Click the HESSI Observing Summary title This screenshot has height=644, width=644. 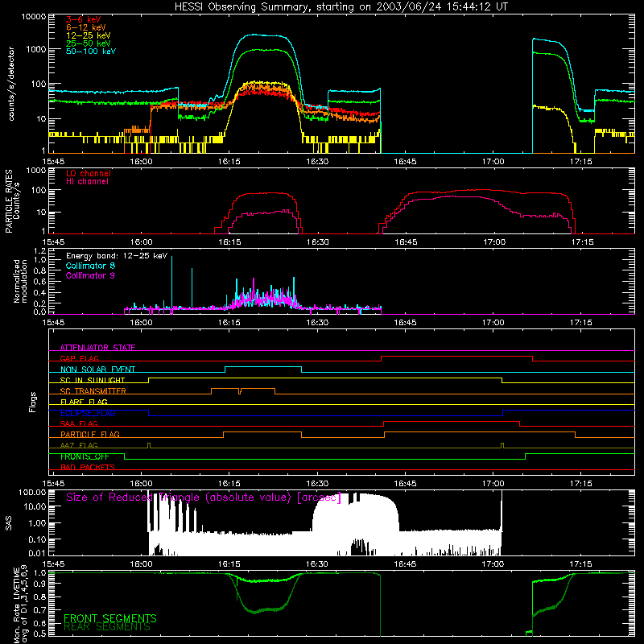pyautogui.click(x=341, y=6)
